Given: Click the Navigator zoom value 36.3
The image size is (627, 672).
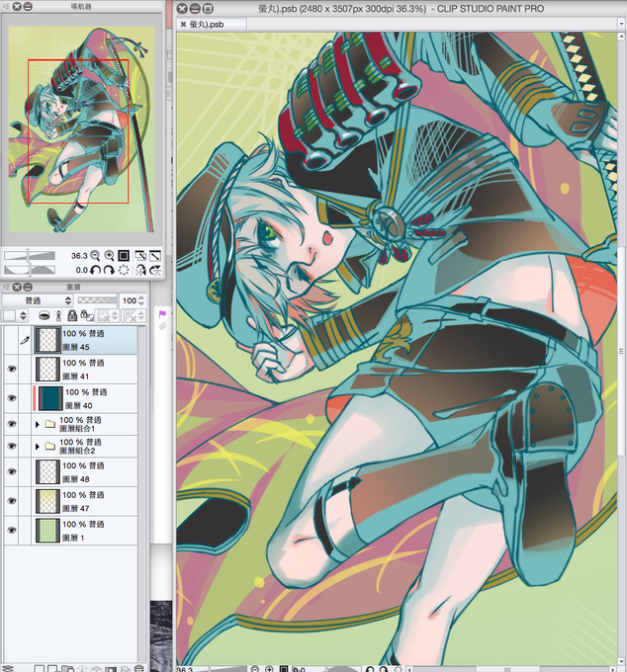Looking at the screenshot, I should tap(79, 256).
